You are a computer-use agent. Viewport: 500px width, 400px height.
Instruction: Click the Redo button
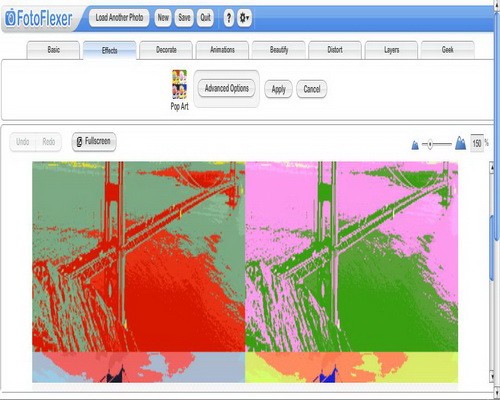pyautogui.click(x=49, y=142)
